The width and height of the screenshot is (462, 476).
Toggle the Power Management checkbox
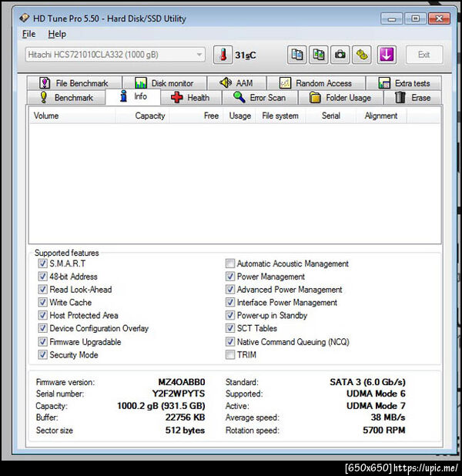(230, 277)
